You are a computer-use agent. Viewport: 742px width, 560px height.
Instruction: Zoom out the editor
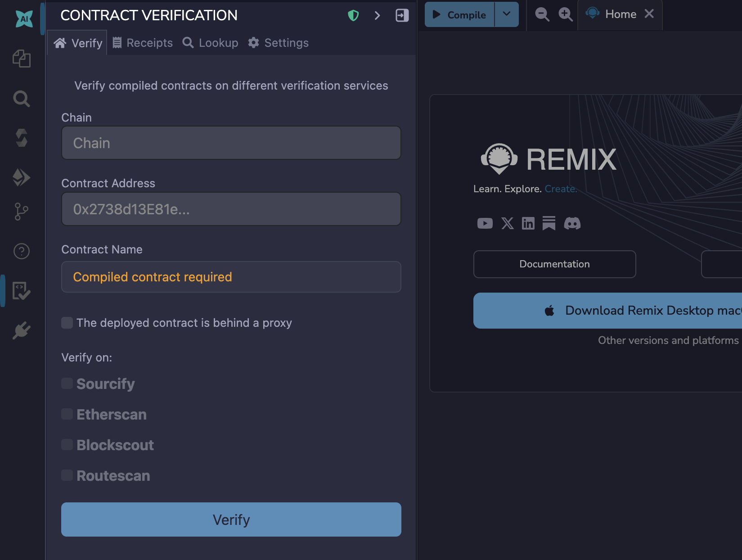tap(542, 14)
